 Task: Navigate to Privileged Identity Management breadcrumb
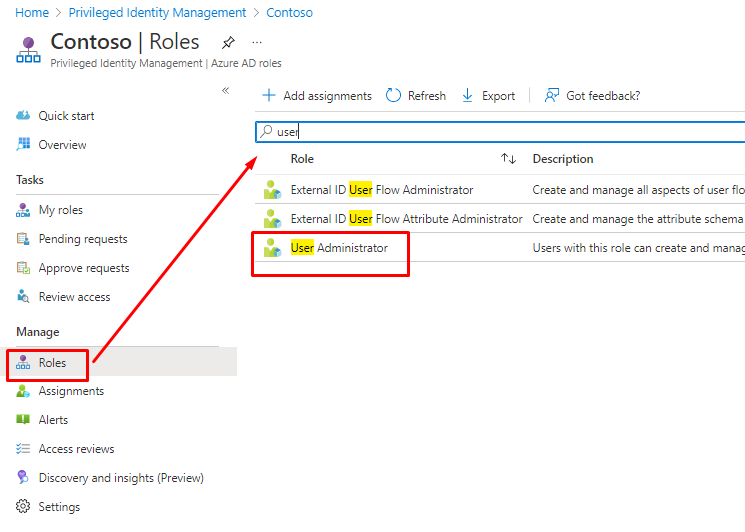click(157, 13)
